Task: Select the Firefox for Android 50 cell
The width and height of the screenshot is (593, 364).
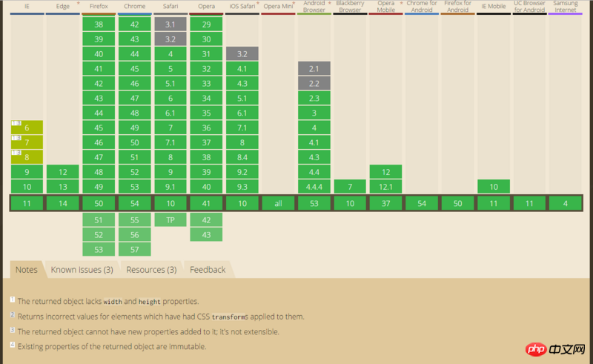Action: [457, 203]
